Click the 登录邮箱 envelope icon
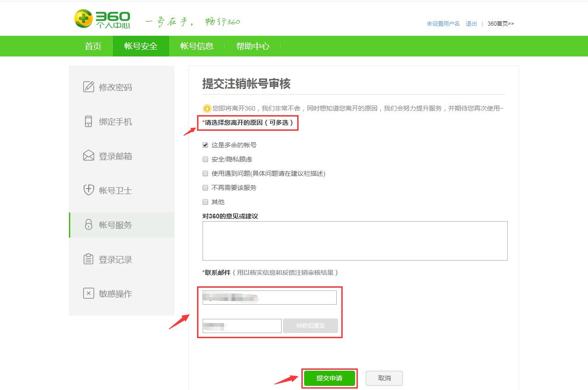Image resolution: width=588 pixels, height=390 pixels. click(88, 156)
